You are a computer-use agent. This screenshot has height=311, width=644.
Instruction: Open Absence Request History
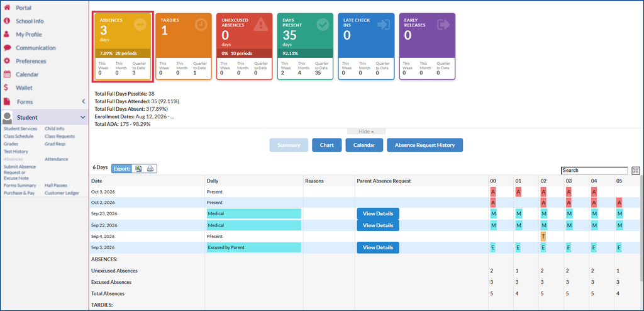425,145
